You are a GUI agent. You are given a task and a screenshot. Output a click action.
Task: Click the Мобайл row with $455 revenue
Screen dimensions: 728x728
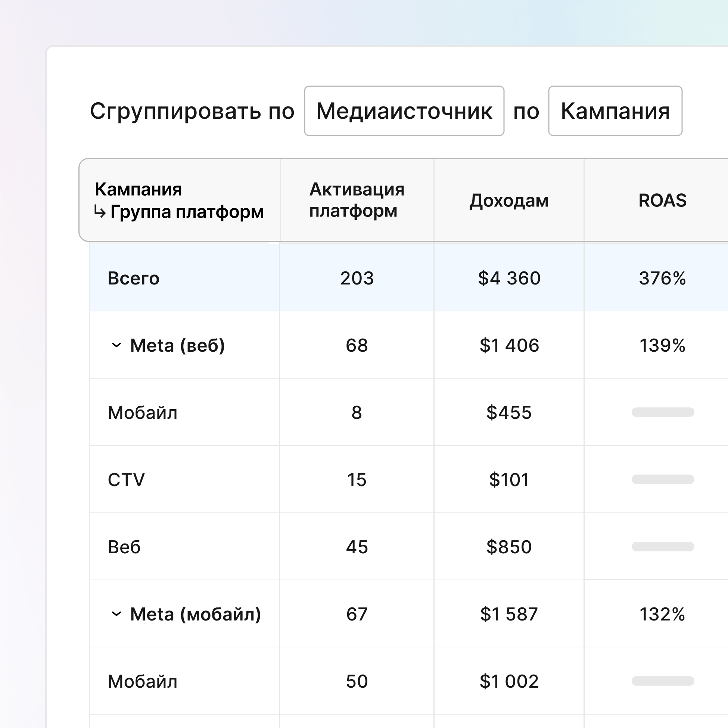pyautogui.click(x=143, y=413)
